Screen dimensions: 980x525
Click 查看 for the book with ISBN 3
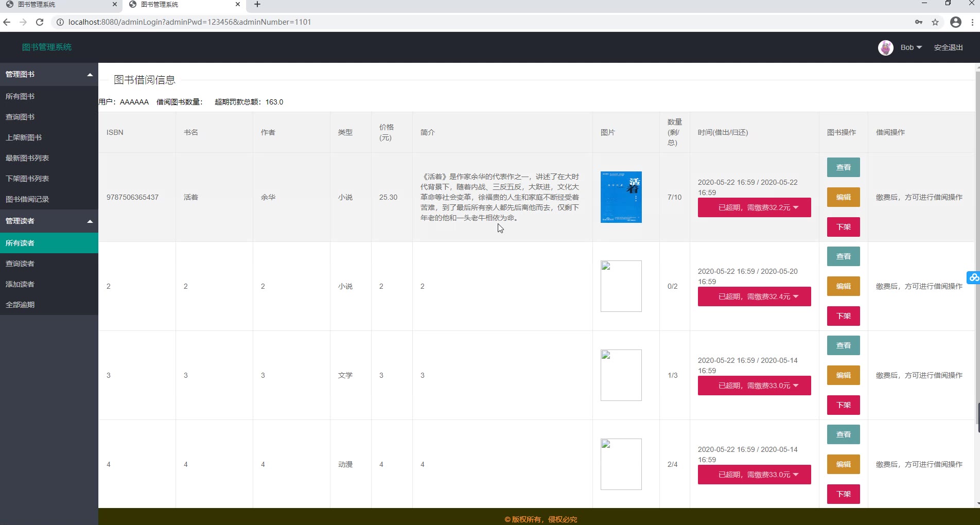(843, 345)
